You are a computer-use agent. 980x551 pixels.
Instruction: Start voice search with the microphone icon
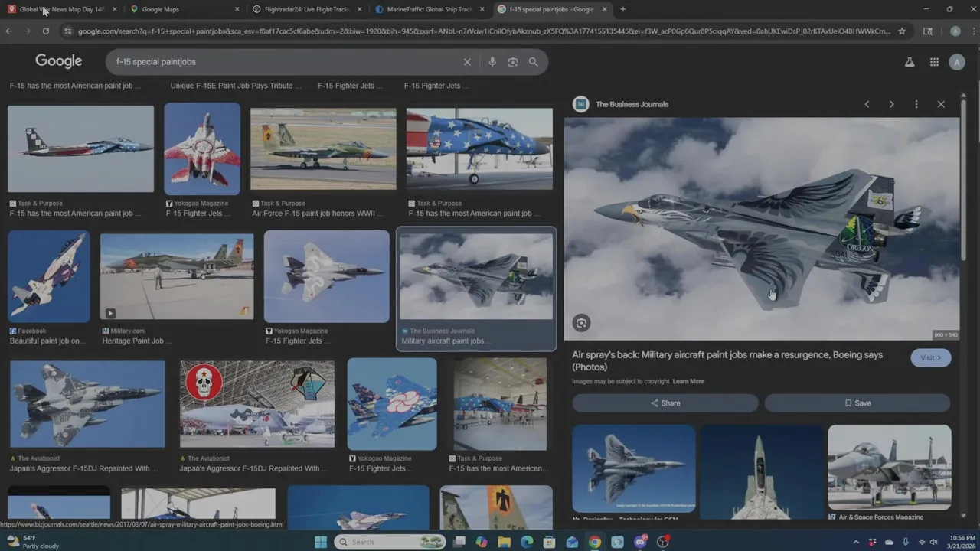(x=492, y=62)
